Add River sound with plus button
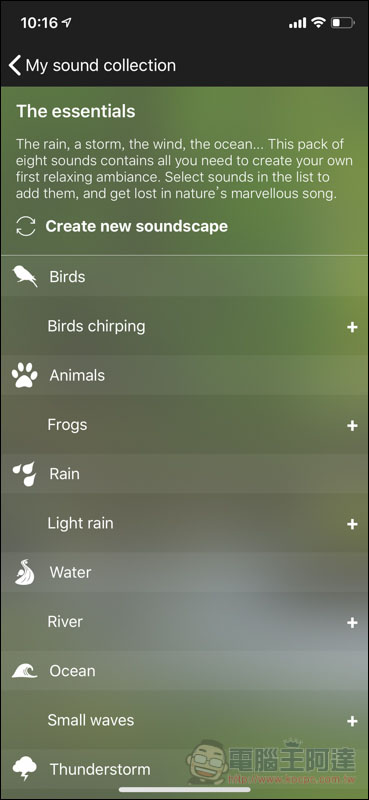Viewport: 369px width, 800px height. click(352, 622)
